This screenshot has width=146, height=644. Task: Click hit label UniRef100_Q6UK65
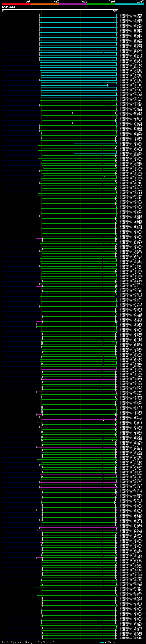click(x=131, y=510)
